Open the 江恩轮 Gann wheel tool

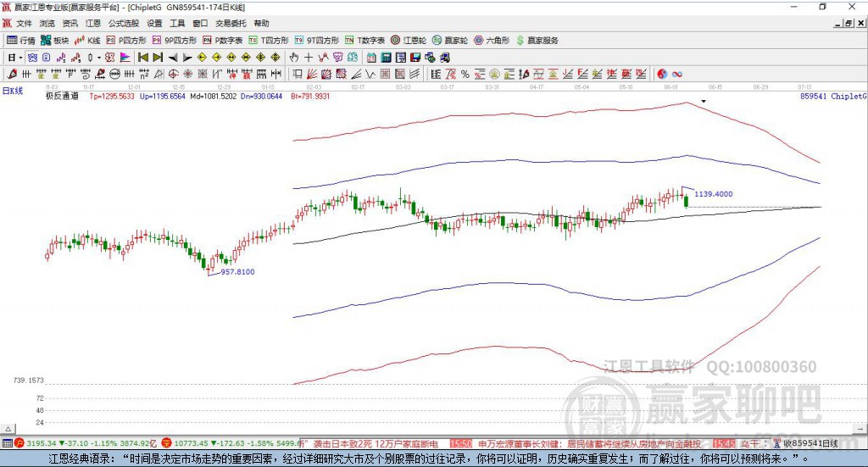pyautogui.click(x=409, y=41)
